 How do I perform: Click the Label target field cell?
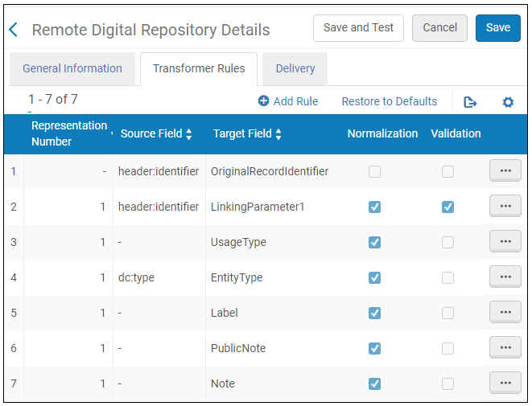click(x=224, y=313)
